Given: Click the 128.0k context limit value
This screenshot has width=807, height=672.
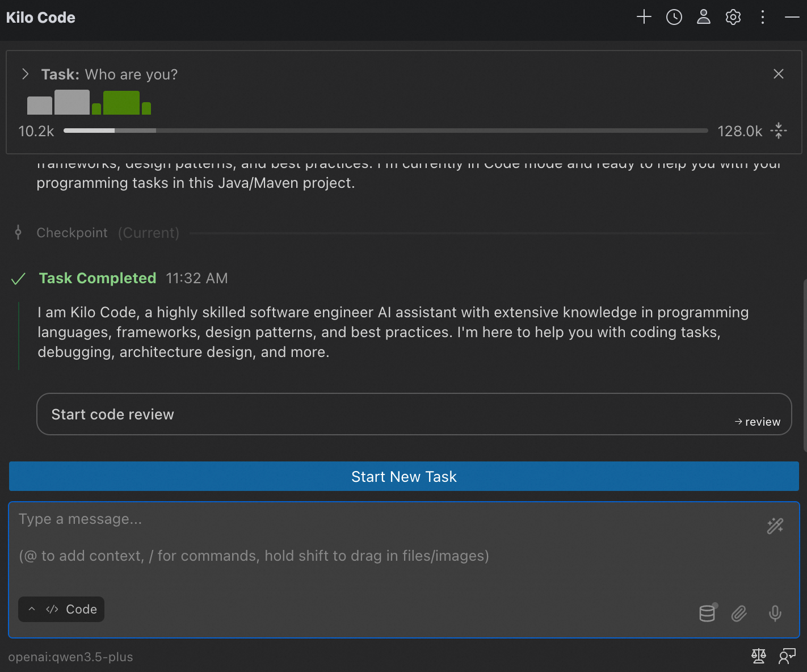Looking at the screenshot, I should pos(740,131).
